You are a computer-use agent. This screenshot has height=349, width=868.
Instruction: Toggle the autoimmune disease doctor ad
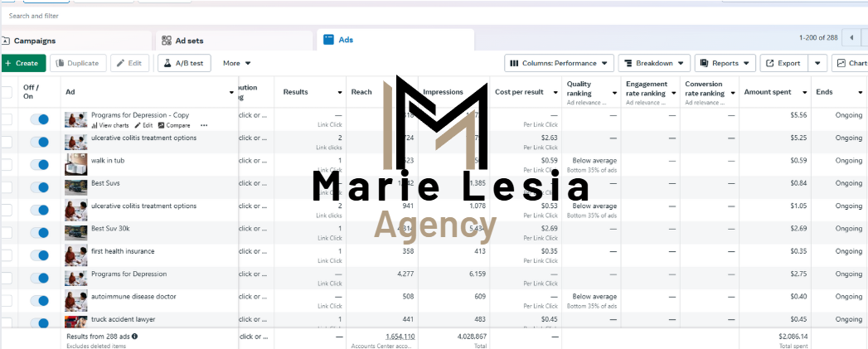coord(39,301)
